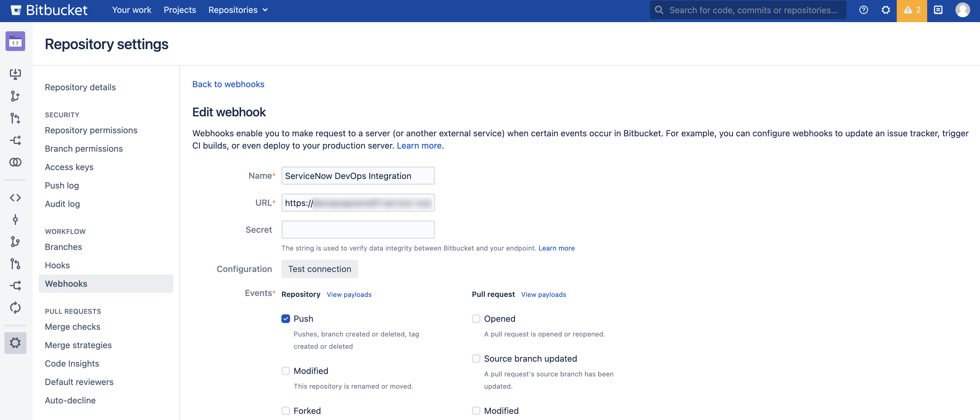Click the search magnifier icon
Viewport: 980px width, 420px height.
tap(659, 10)
